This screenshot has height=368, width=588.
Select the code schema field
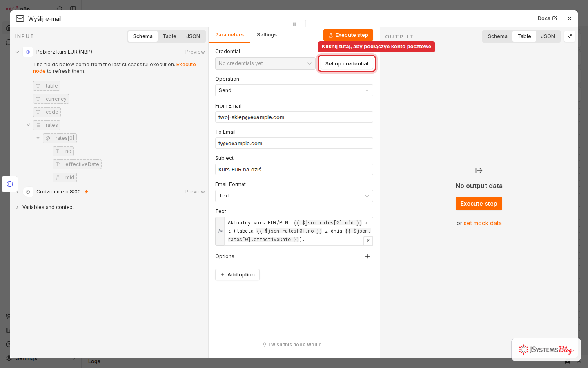coord(47,112)
